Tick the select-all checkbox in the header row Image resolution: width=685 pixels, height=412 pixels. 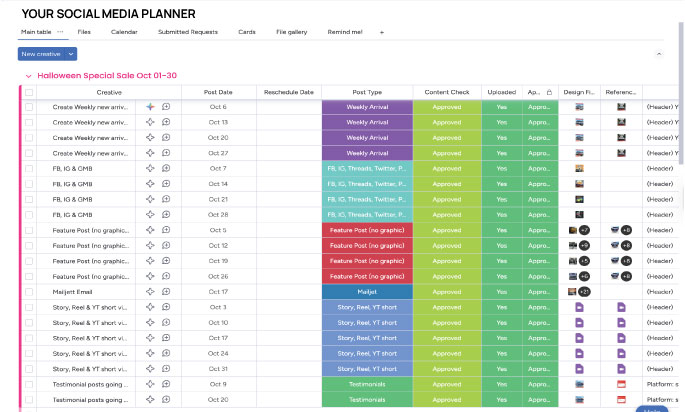click(29, 92)
